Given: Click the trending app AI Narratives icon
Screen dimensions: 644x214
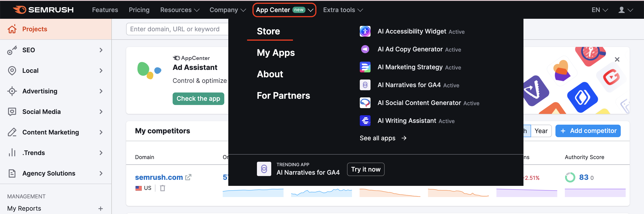Looking at the screenshot, I should pyautogui.click(x=264, y=169).
